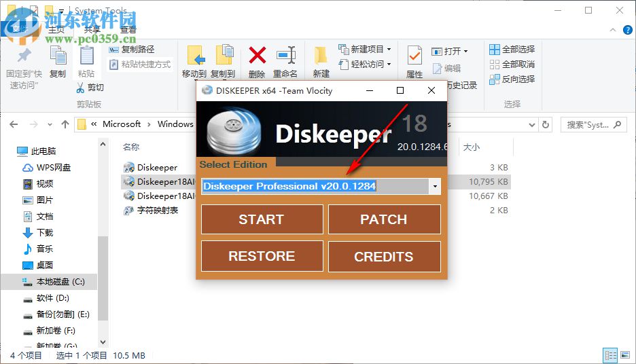Switch to large icons view in status bar
This screenshot has height=364, width=636.
(x=625, y=355)
